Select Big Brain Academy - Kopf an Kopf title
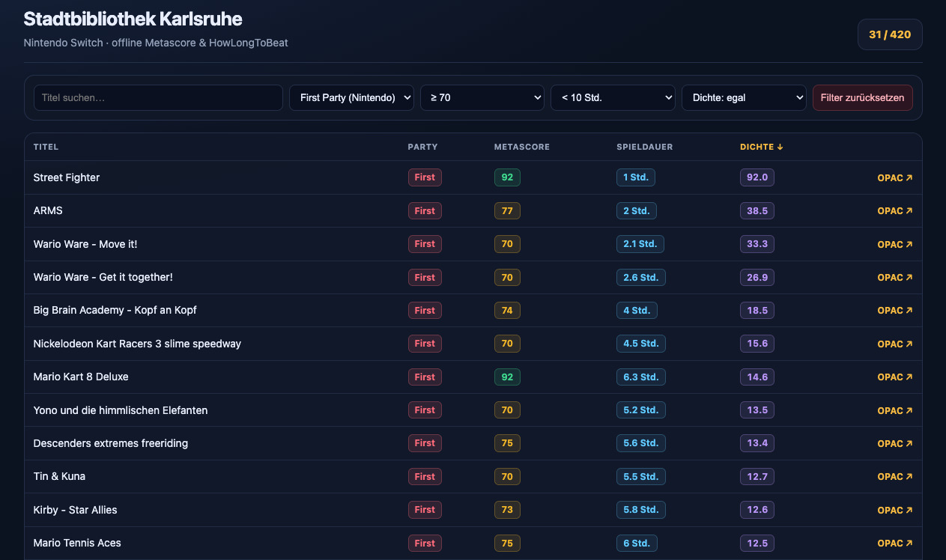The width and height of the screenshot is (946, 560). click(115, 310)
